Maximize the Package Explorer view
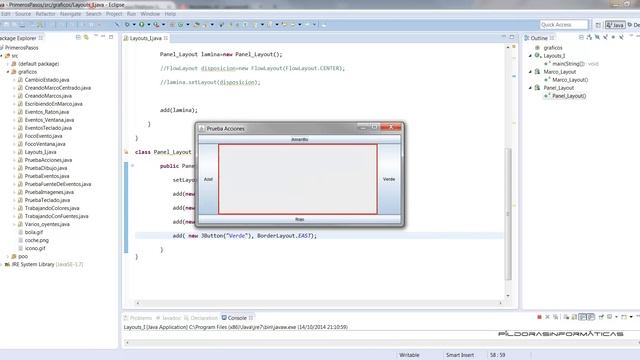 coord(111,37)
